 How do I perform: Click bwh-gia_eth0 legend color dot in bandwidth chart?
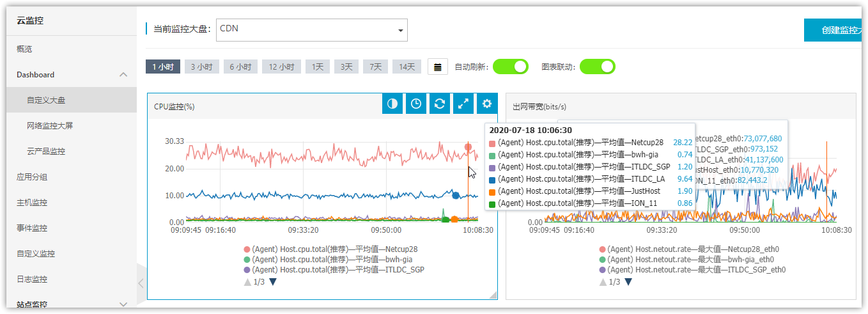[x=603, y=260]
